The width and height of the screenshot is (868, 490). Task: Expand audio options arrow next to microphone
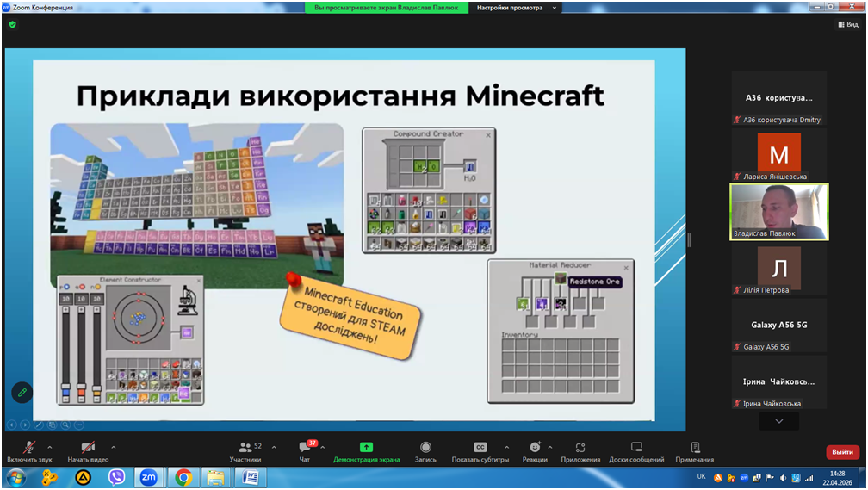point(50,447)
